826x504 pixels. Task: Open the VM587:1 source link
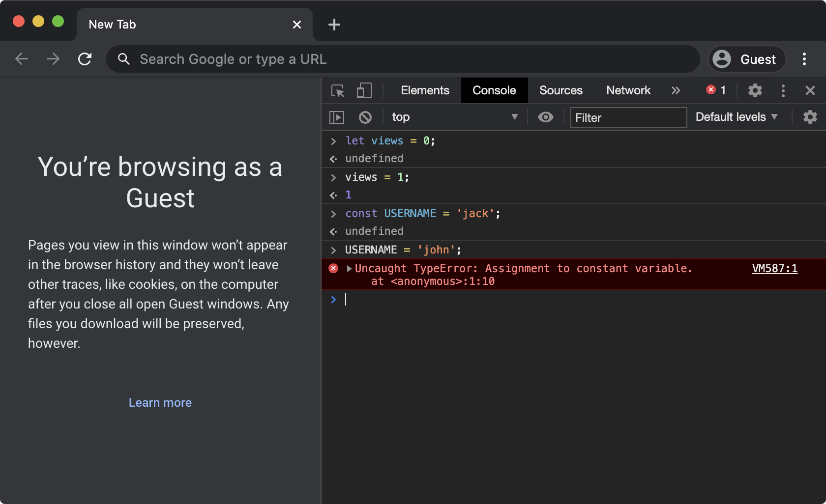click(775, 268)
